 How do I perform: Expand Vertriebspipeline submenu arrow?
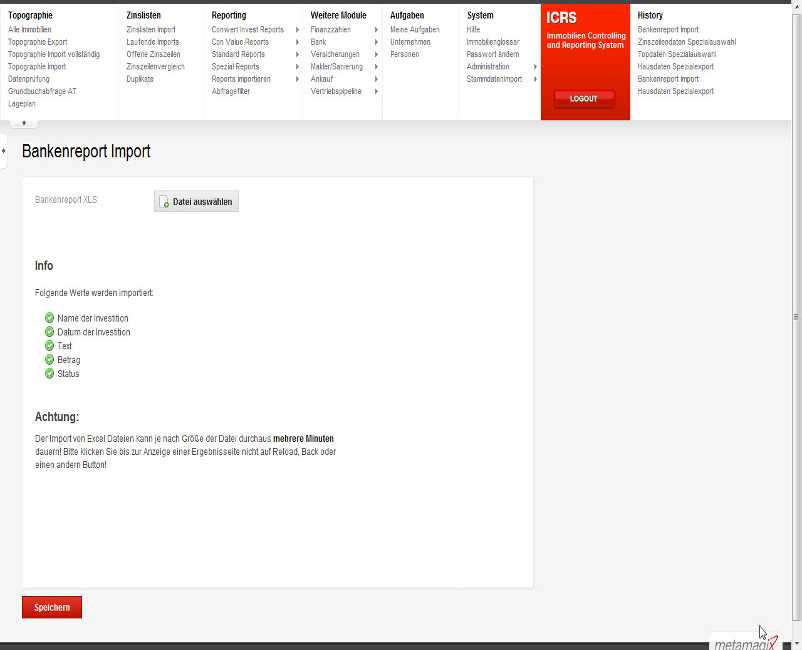(376, 91)
